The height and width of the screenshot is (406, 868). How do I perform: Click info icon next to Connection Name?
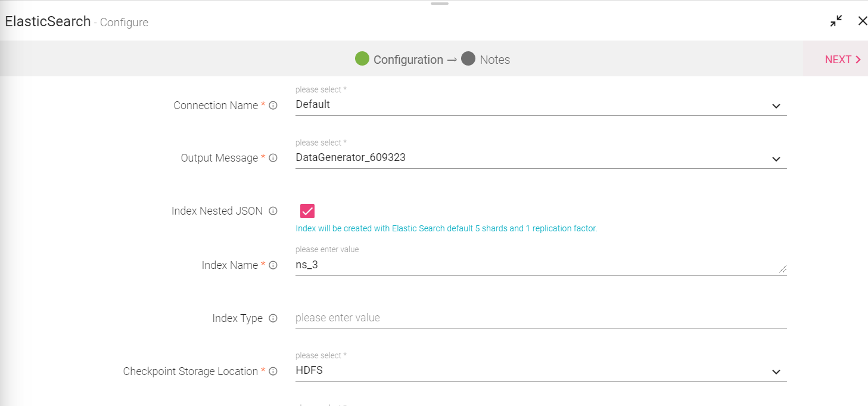[273, 106]
